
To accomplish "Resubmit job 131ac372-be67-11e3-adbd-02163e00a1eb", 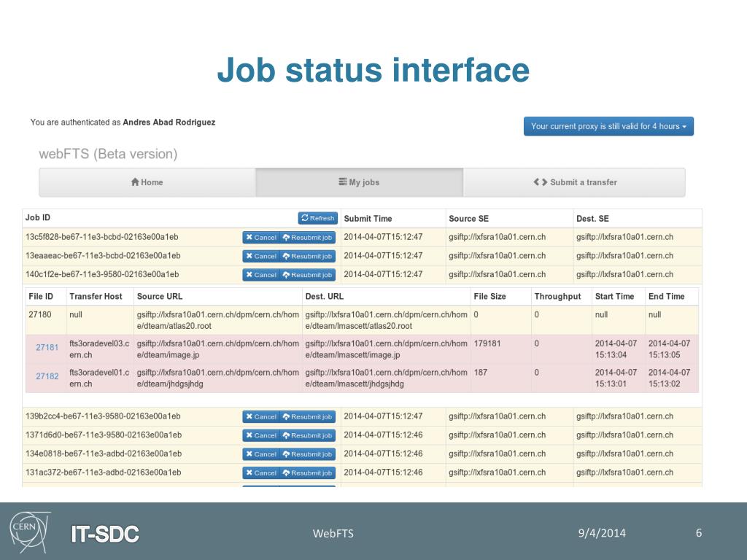I will tap(307, 472).
